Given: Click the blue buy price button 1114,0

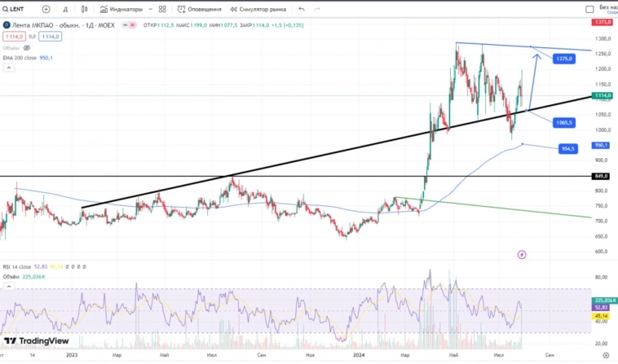Looking at the screenshot, I should 50,37.
